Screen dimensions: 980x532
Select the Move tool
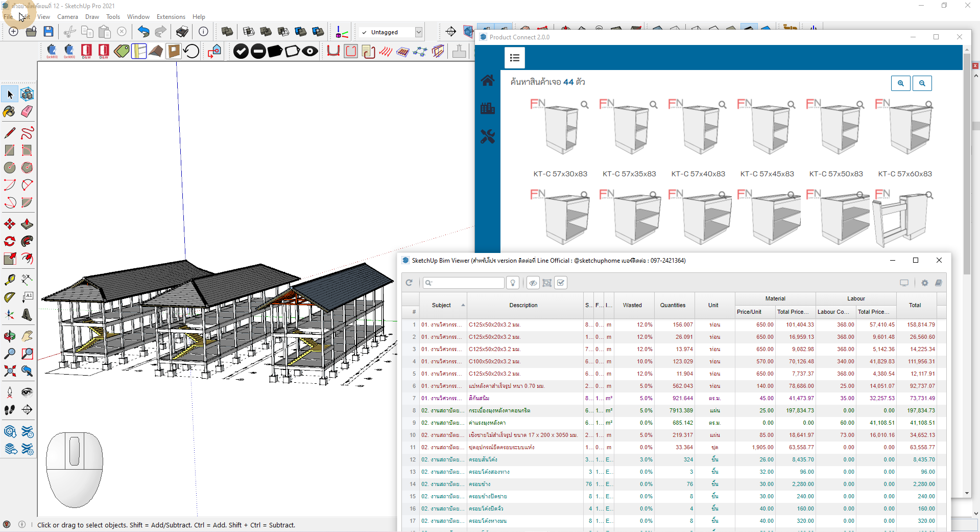9,224
